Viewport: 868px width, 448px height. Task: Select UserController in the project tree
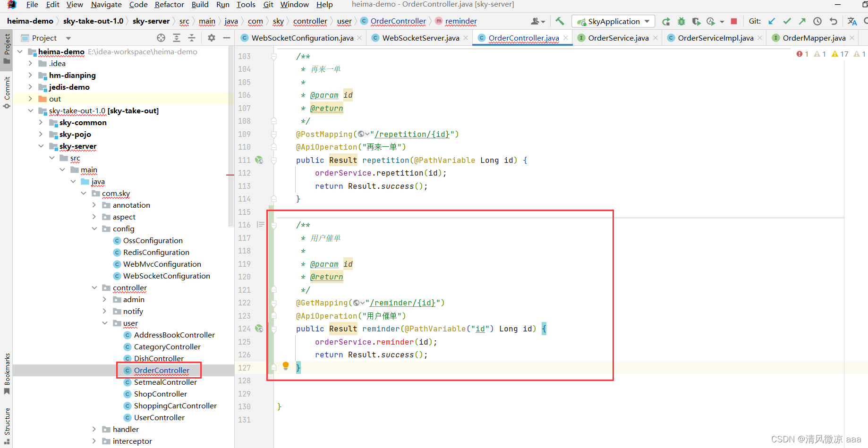(159, 417)
